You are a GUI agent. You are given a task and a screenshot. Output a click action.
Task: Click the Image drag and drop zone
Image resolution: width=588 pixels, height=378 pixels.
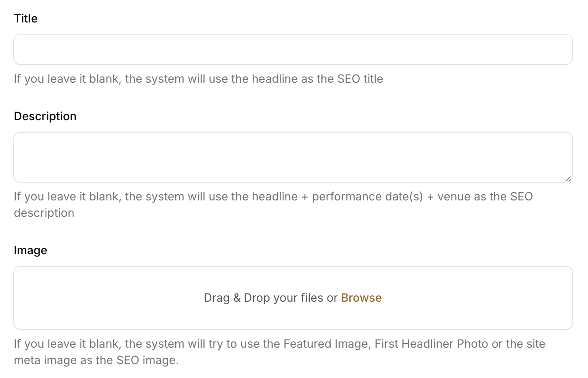(293, 298)
